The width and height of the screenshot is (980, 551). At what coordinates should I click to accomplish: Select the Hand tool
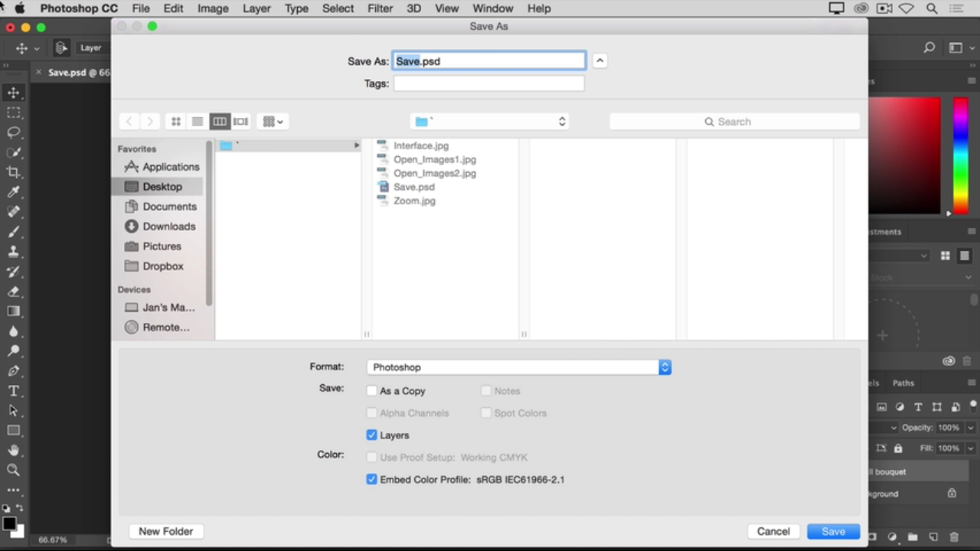14,451
